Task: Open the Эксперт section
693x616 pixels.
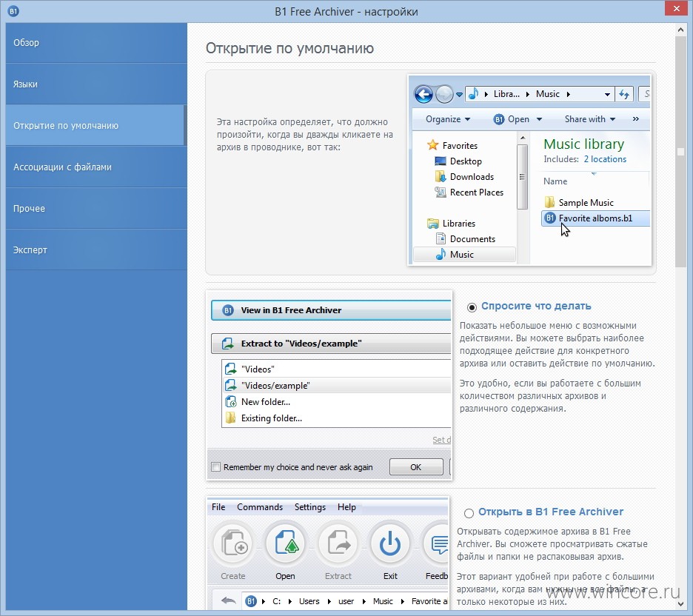Action: coord(96,250)
